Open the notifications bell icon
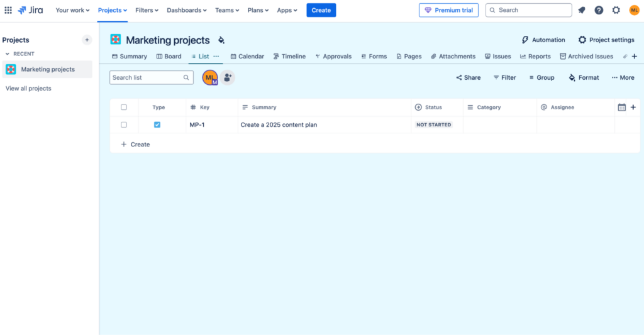Image resolution: width=644 pixels, height=335 pixels. (582, 10)
